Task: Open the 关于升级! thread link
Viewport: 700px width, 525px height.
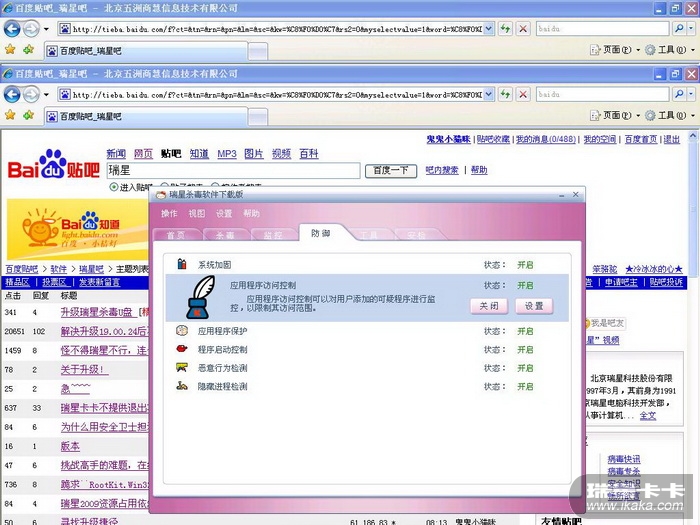Action: (x=85, y=370)
